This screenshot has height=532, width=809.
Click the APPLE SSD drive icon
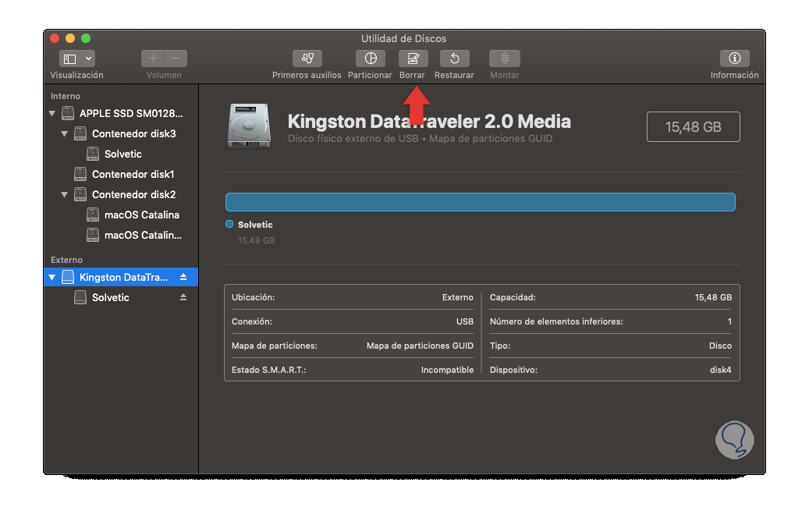click(68, 113)
